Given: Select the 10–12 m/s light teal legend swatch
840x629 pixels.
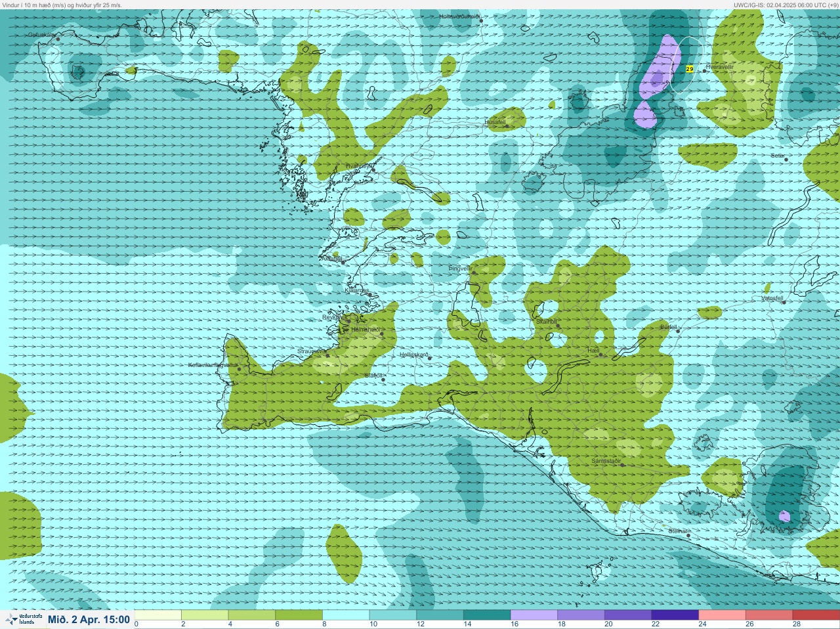Looking at the screenshot, I should [x=393, y=615].
